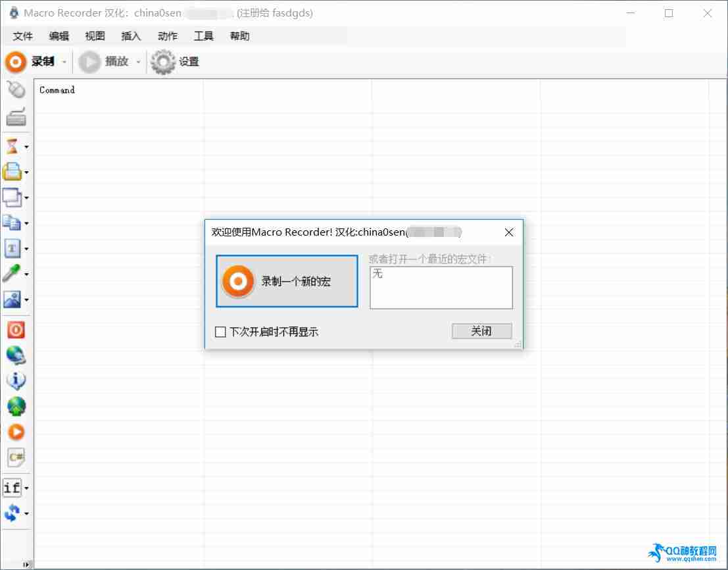Click the hourglass wait icon

(12, 146)
